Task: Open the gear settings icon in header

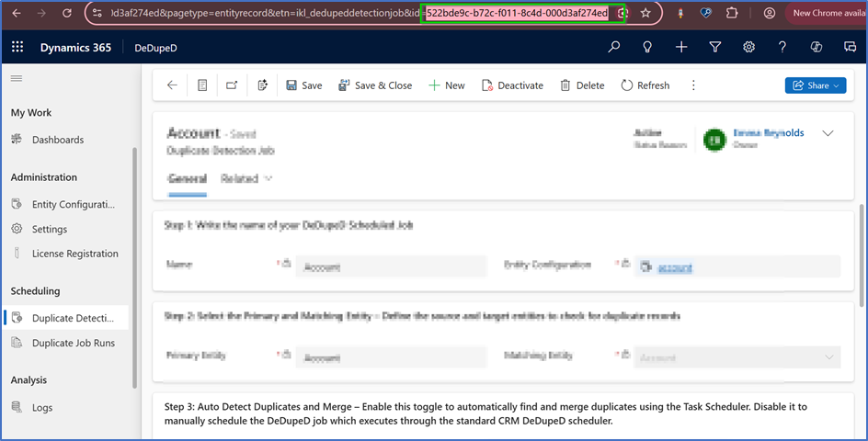Action: tap(749, 47)
